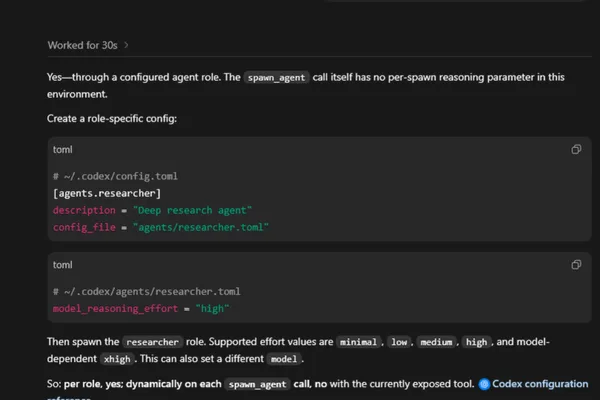This screenshot has height=400, width=600.
Task: Click the "agents/researcher.toml" string
Action: click(x=201, y=227)
